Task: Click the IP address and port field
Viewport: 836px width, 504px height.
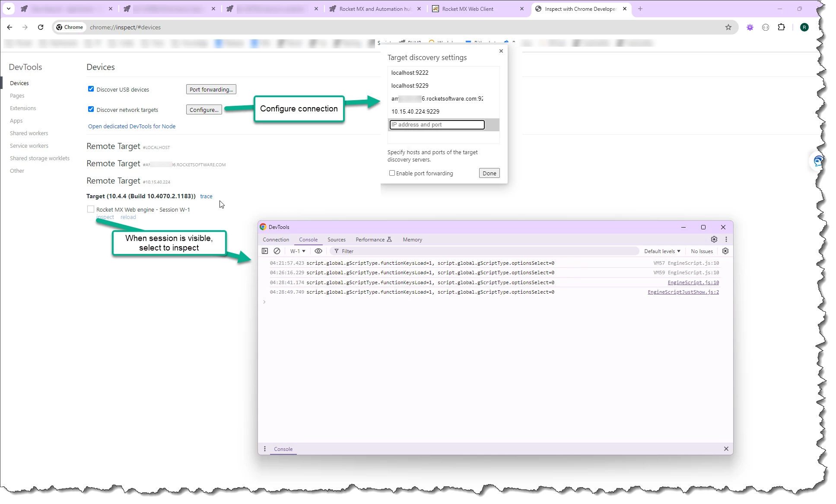Action: point(437,125)
